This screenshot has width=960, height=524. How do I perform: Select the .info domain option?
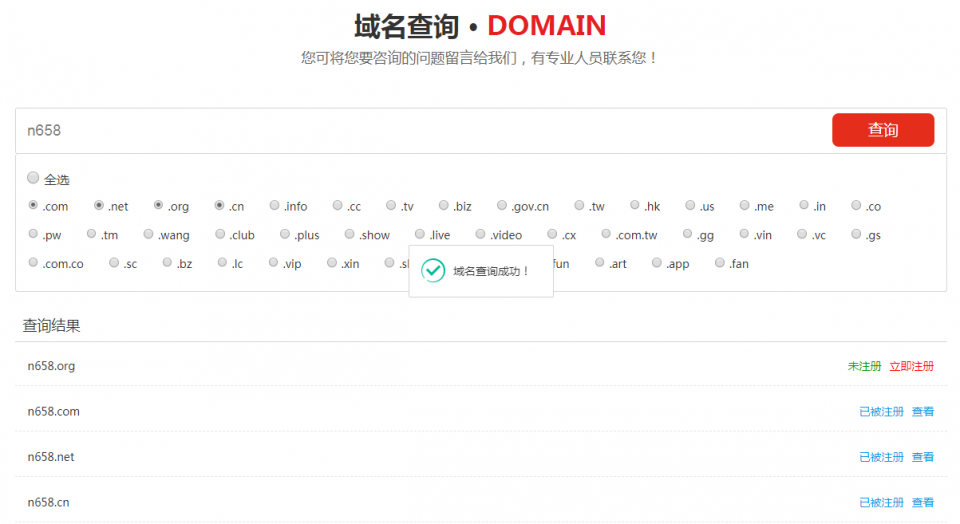[274, 205]
